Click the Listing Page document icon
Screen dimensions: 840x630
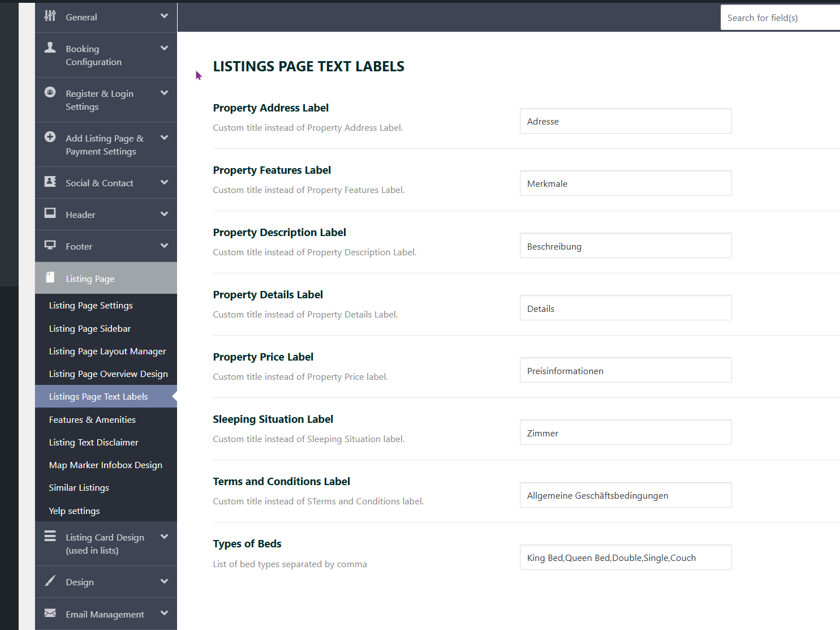coord(50,277)
